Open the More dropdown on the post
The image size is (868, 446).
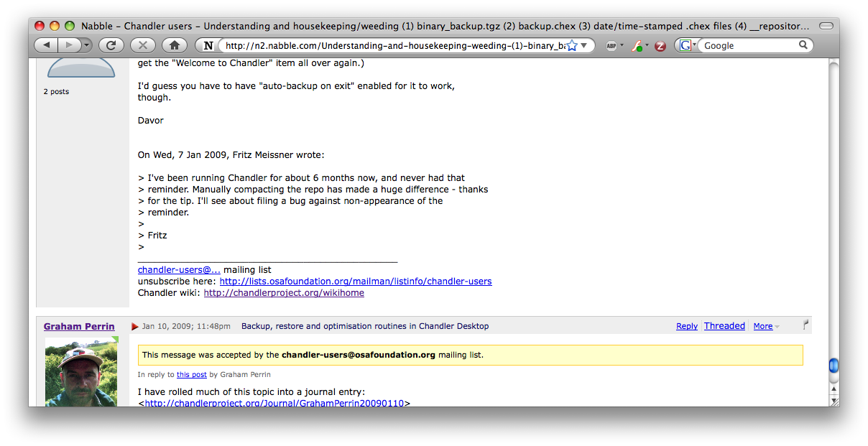(767, 326)
